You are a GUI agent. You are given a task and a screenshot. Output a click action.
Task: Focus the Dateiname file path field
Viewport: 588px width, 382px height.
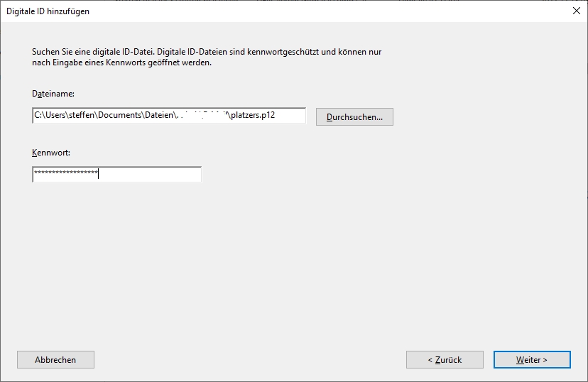(169, 116)
